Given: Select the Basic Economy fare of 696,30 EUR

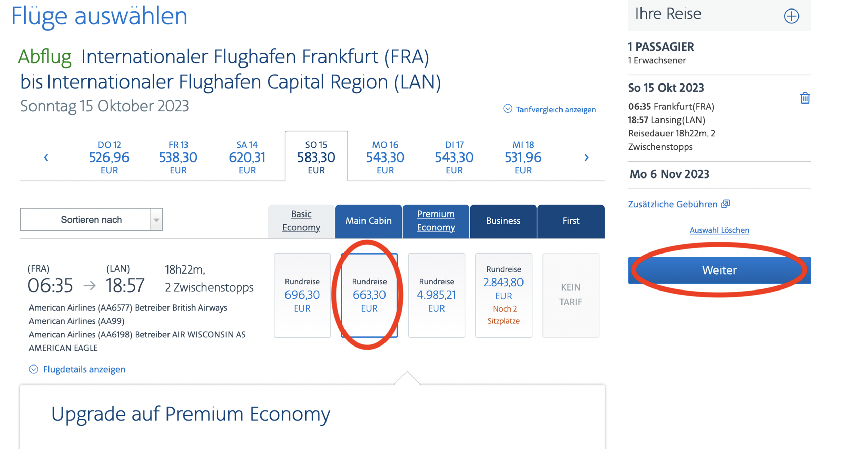Looking at the screenshot, I should pos(302,295).
